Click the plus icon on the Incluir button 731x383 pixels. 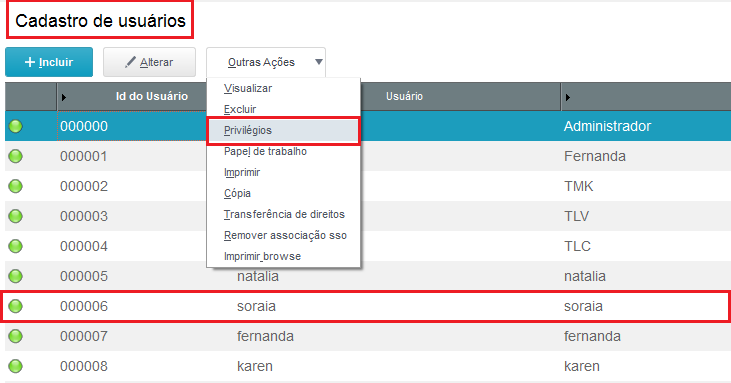click(x=30, y=62)
